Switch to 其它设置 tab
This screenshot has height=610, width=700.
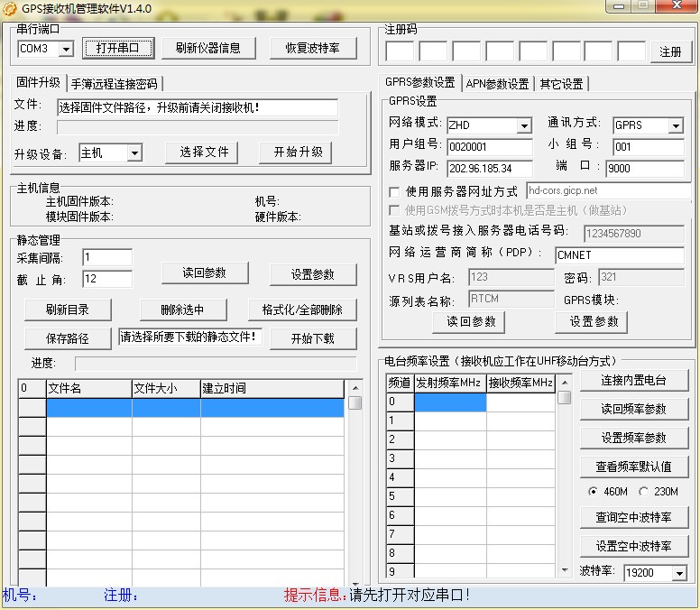[562, 84]
